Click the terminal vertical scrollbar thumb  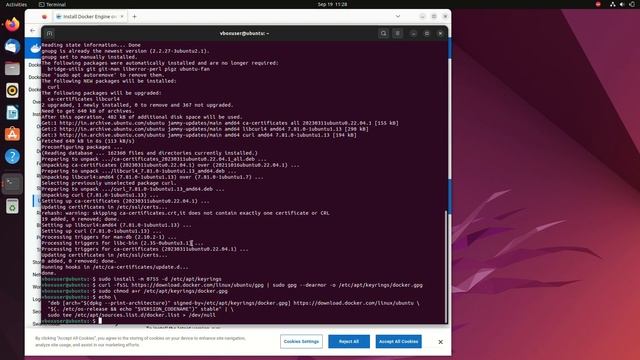coord(446,266)
